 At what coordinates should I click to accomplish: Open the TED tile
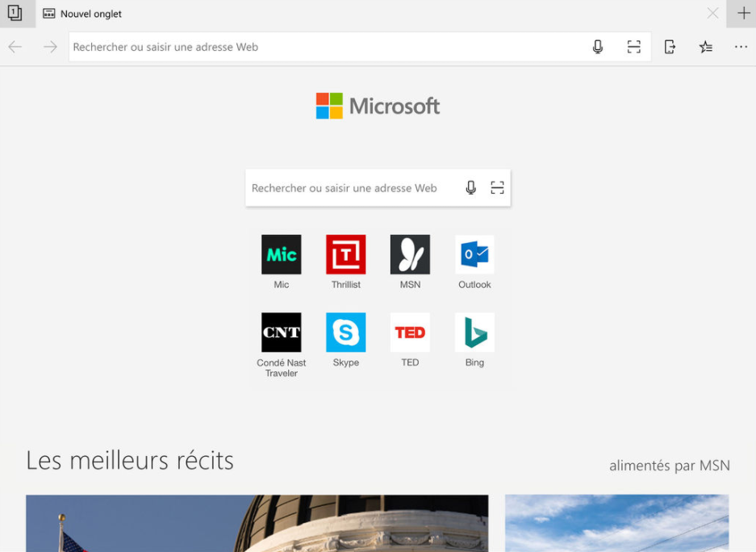(x=410, y=332)
